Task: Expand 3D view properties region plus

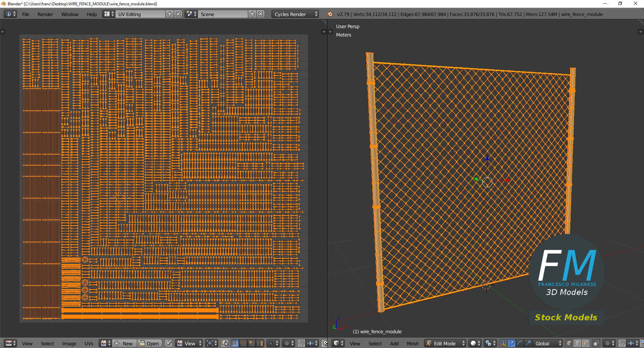Action: point(640,31)
